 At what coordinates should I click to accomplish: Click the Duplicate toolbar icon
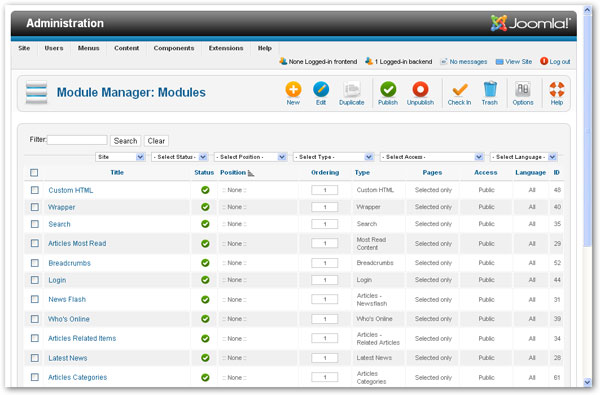click(x=351, y=90)
